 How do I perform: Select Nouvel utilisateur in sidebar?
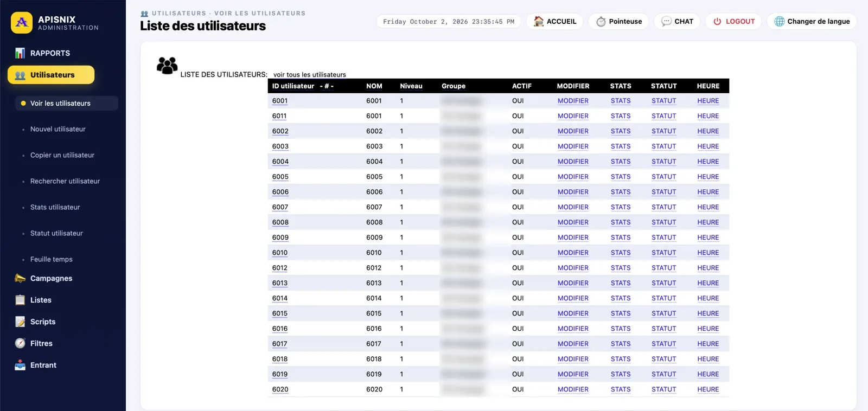click(x=58, y=129)
